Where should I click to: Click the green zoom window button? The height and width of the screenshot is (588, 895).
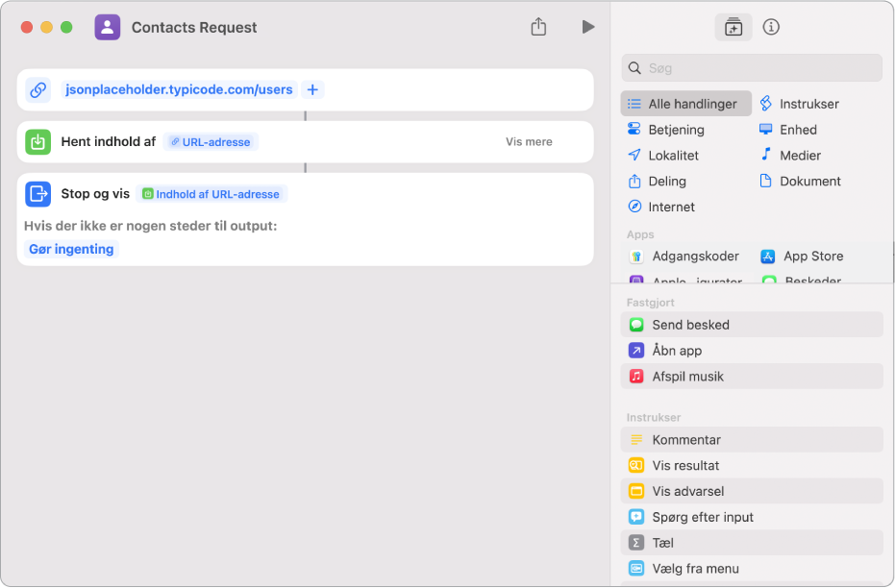(66, 27)
